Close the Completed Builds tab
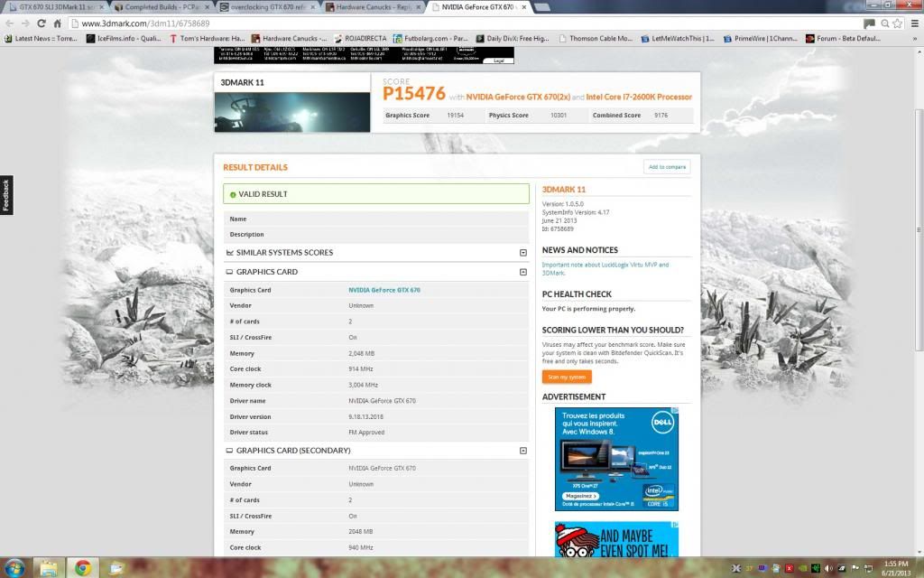Screen dimensions: 924x578 pos(207,7)
